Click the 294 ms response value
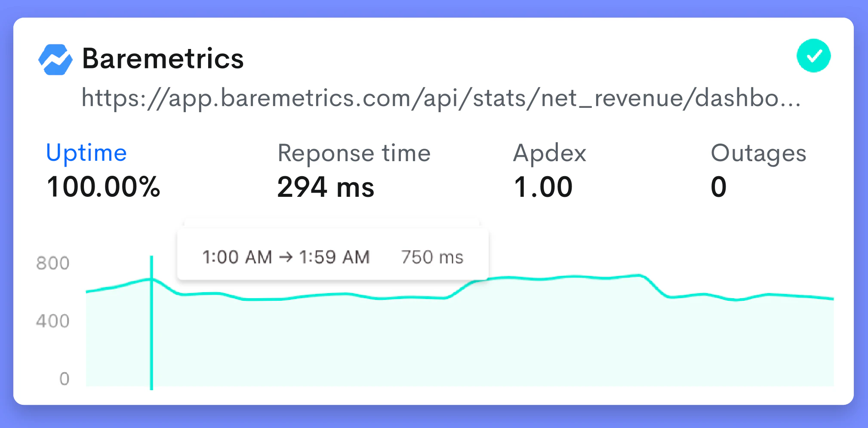868x428 pixels. (326, 187)
